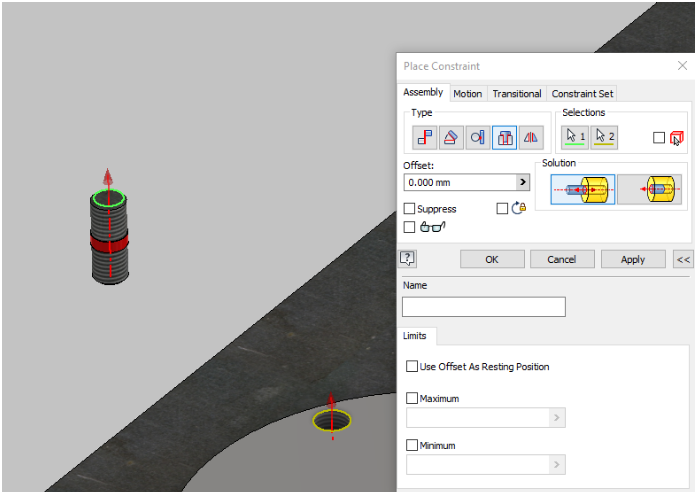Viewport: 696px width, 494px height.
Task: Choose the Angle constraint type
Action: click(x=451, y=137)
